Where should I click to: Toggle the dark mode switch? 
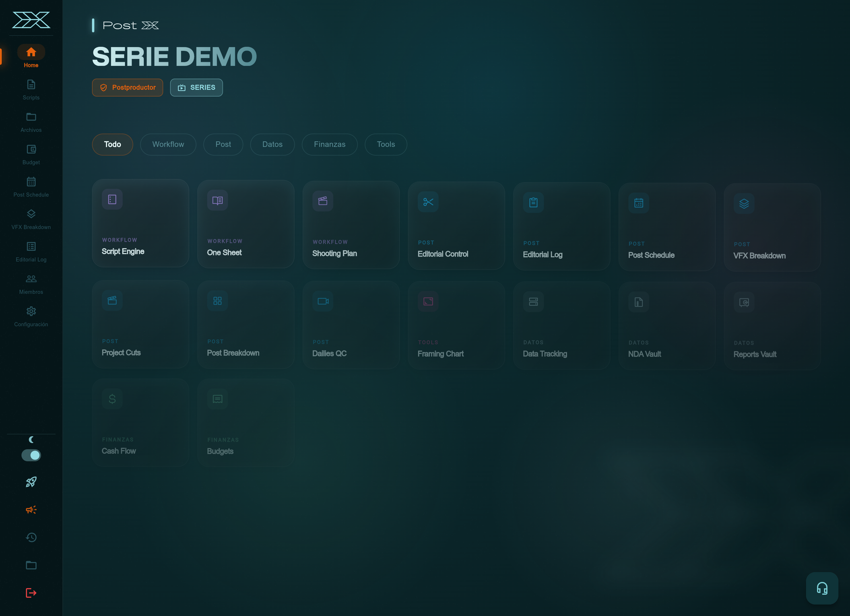[31, 455]
